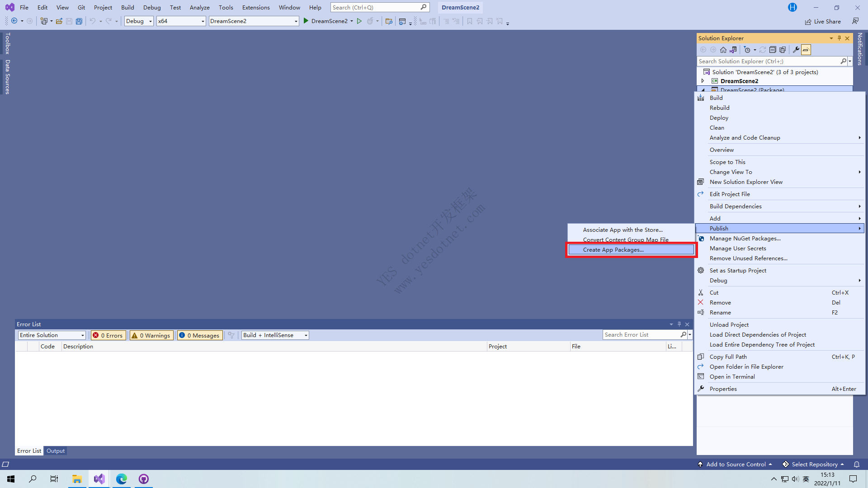This screenshot has height=488, width=868.
Task: Open File Explorer from the taskbar
Action: pyautogui.click(x=77, y=479)
